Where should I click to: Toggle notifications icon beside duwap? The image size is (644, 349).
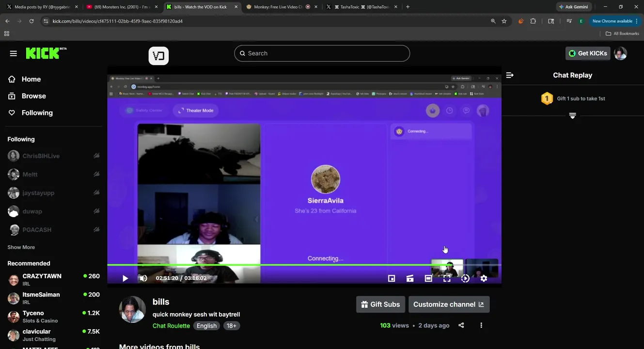tap(96, 211)
